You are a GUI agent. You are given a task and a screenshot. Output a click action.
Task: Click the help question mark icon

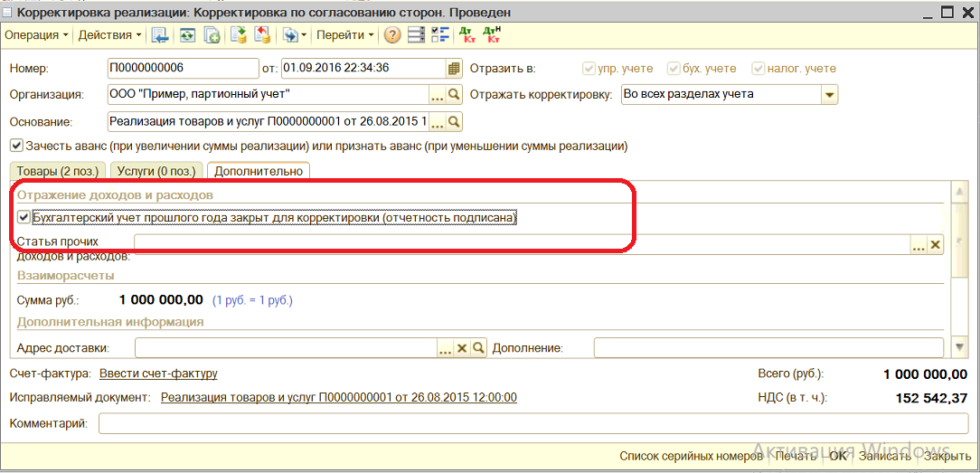(x=391, y=35)
